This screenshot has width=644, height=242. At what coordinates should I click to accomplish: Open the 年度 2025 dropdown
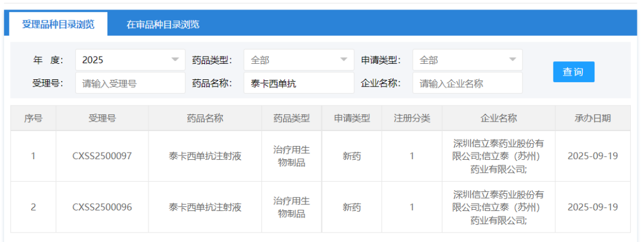[x=130, y=60]
